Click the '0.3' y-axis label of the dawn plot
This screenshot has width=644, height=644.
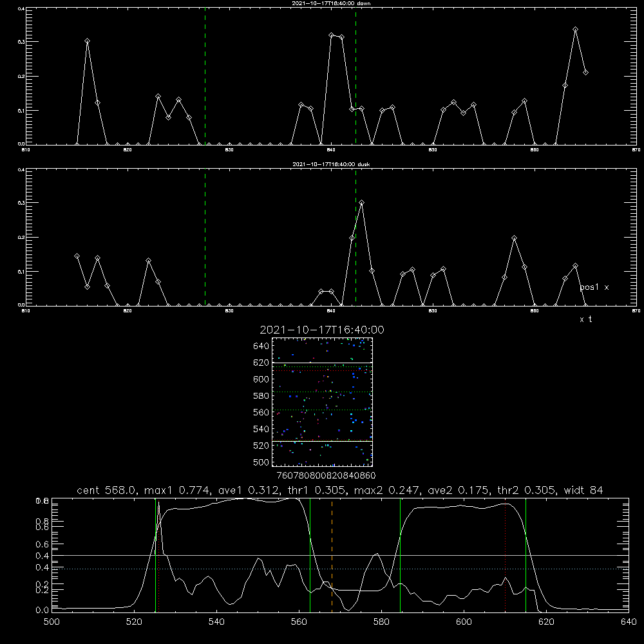[21, 42]
